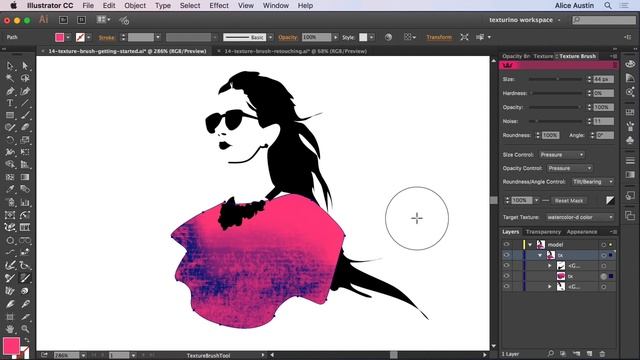640x360 pixels.
Task: Click the Size slider in Texture Brush
Action: (557, 79)
